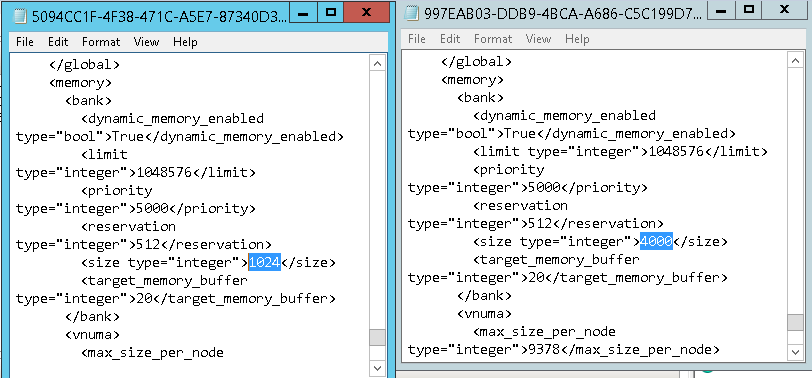Open the Format menu in the left Notepad
812x378 pixels.
point(101,42)
